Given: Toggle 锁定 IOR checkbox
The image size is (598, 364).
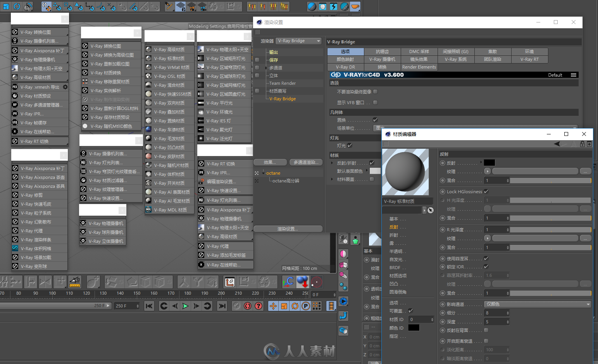Looking at the screenshot, I should [486, 267].
